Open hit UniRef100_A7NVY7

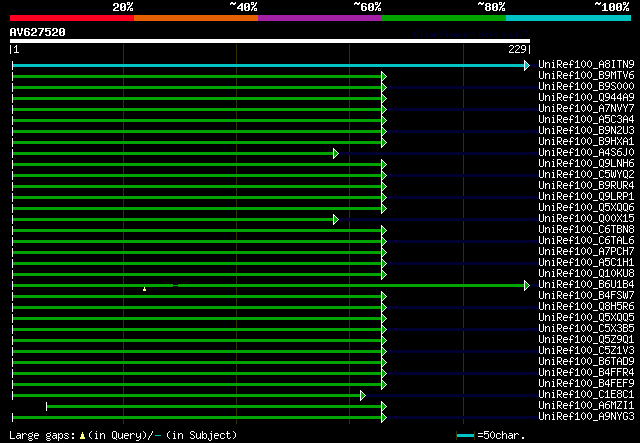pyautogui.click(x=586, y=109)
